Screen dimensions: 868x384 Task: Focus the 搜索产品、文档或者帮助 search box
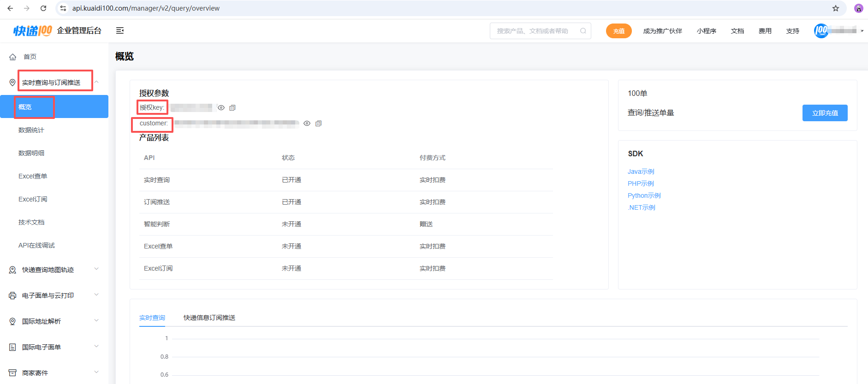pyautogui.click(x=533, y=31)
